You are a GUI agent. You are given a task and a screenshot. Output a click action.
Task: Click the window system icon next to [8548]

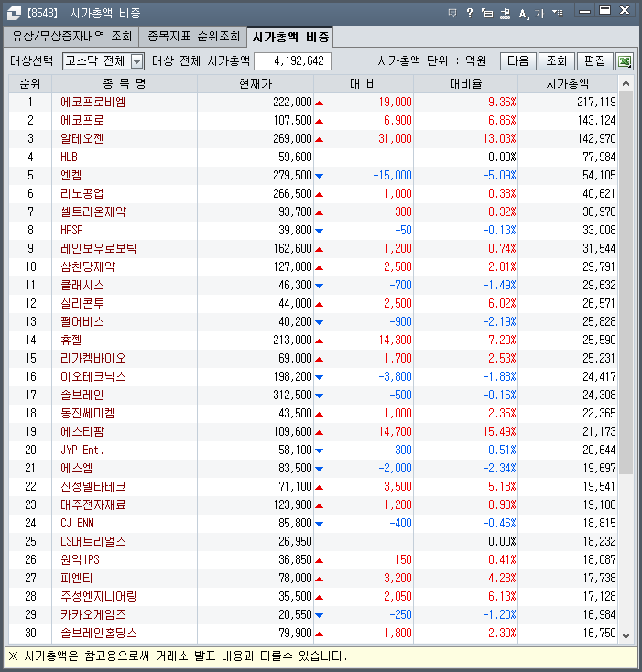pos(14,14)
